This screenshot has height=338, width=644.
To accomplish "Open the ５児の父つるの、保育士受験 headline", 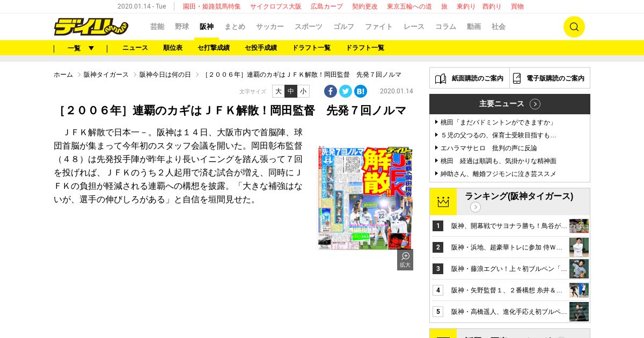I will (499, 135).
